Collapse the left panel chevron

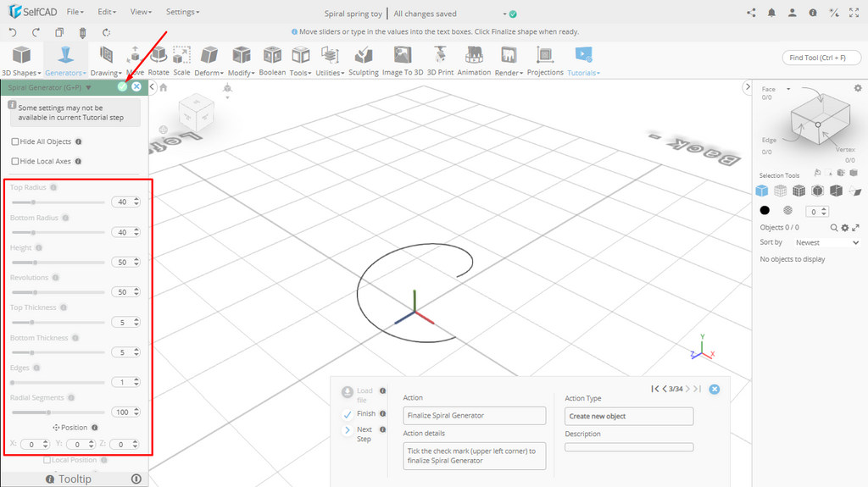tap(153, 87)
